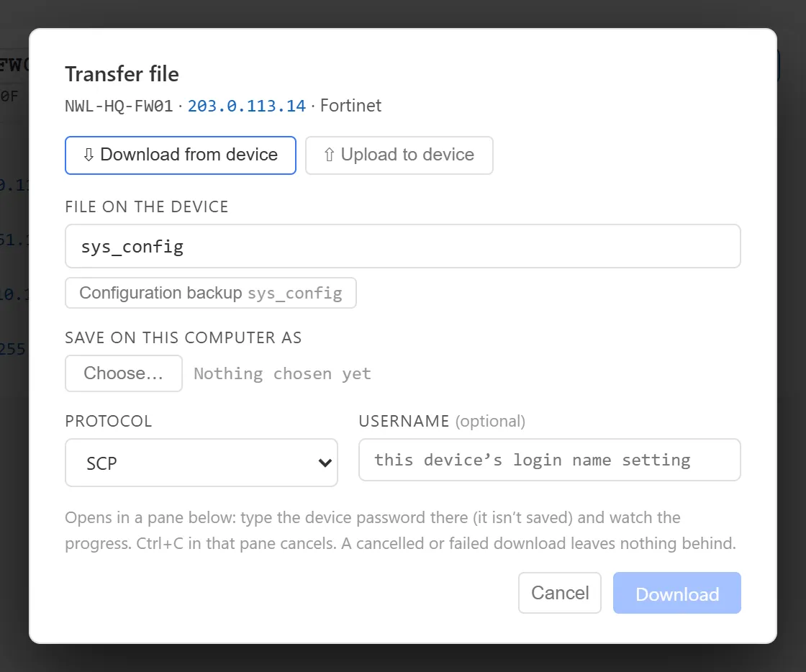This screenshot has width=806, height=672.
Task: Click the upload arrow icon
Action: [x=329, y=155]
